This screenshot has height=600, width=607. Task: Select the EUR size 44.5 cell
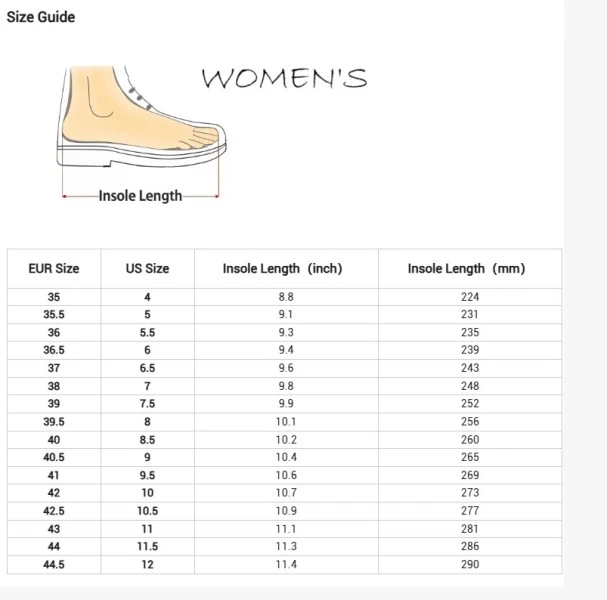(x=54, y=565)
